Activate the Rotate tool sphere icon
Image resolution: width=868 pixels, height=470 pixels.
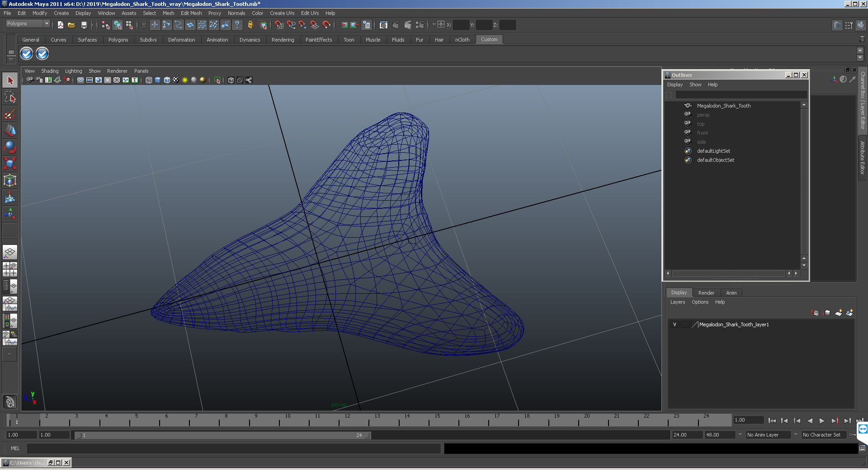point(10,147)
